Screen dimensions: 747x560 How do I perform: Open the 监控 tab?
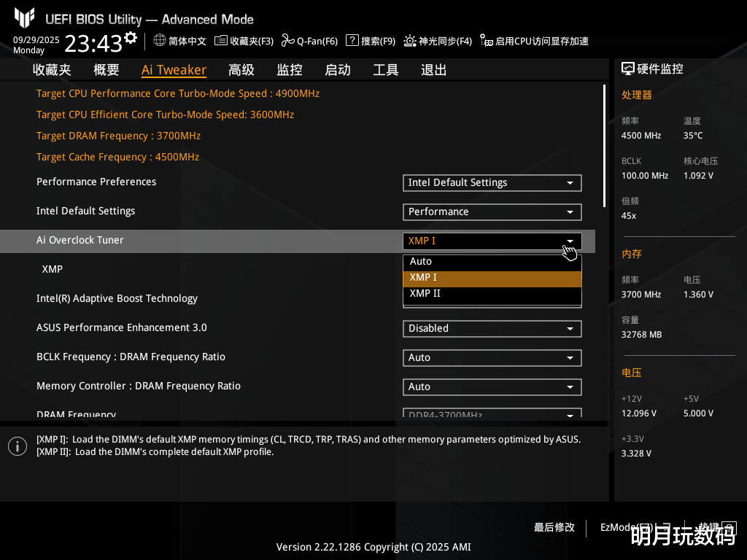click(x=290, y=70)
